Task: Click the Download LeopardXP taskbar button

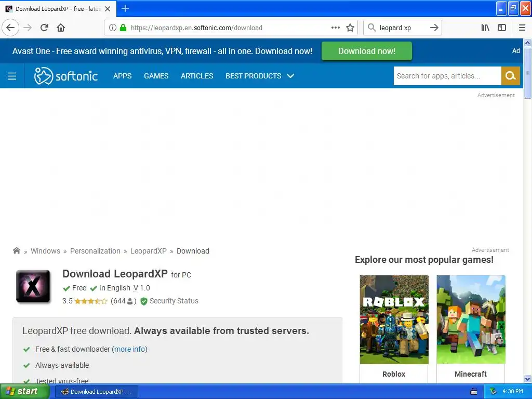Action: (96, 392)
